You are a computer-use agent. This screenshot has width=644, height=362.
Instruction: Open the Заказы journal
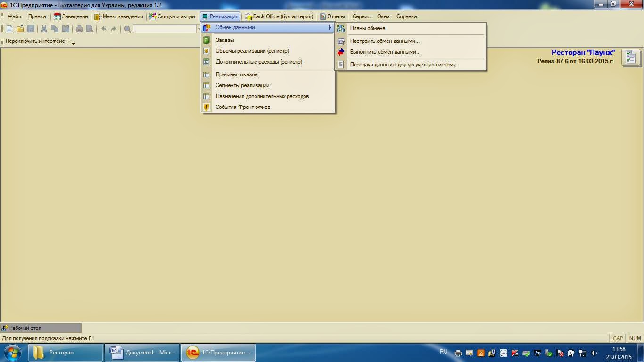pyautogui.click(x=268, y=40)
